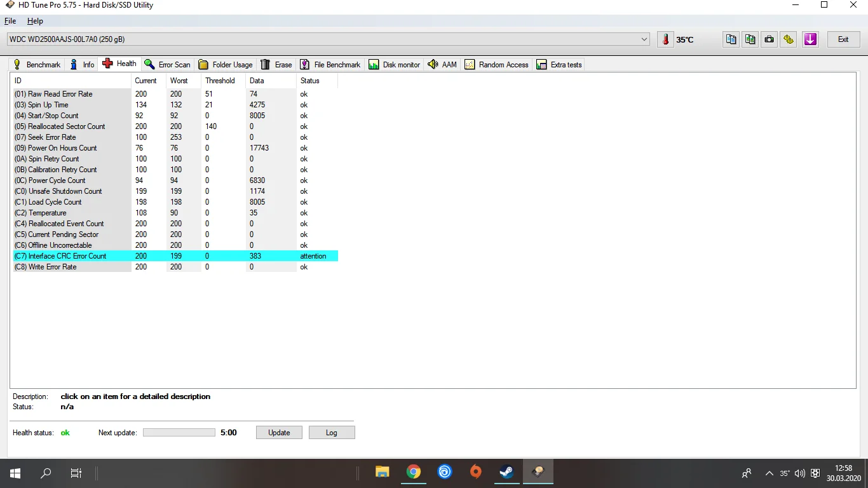Viewport: 868px width, 488px height.
Task: Select the "(C0) Unsafe Shutdown Count" row
Action: 175,191
